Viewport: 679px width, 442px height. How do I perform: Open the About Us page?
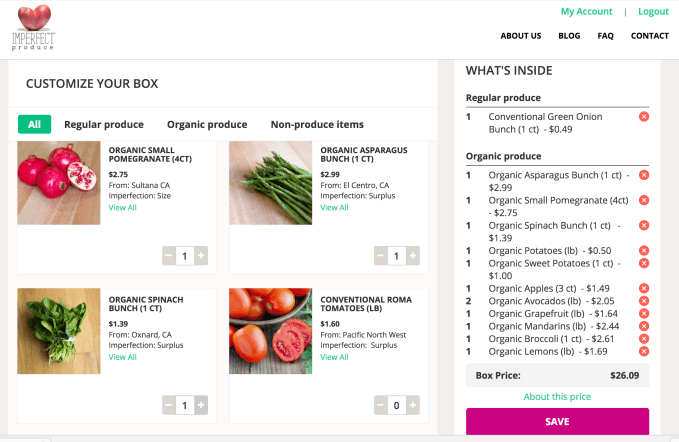click(521, 36)
